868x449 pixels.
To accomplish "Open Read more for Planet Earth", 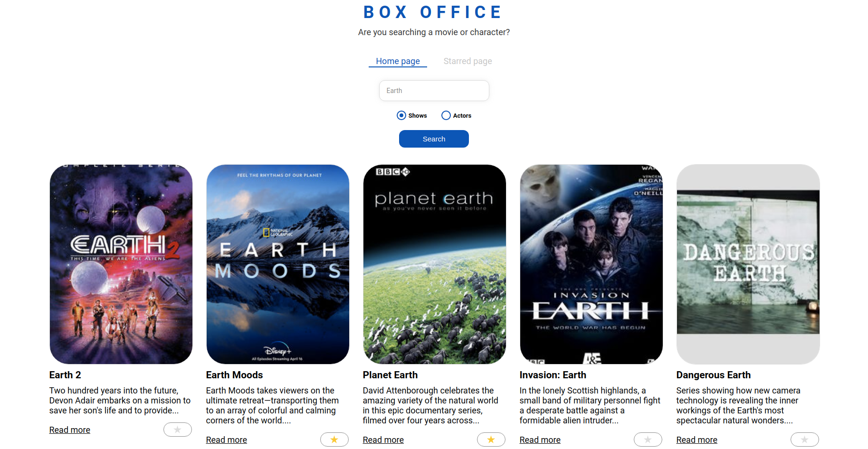I will (383, 440).
